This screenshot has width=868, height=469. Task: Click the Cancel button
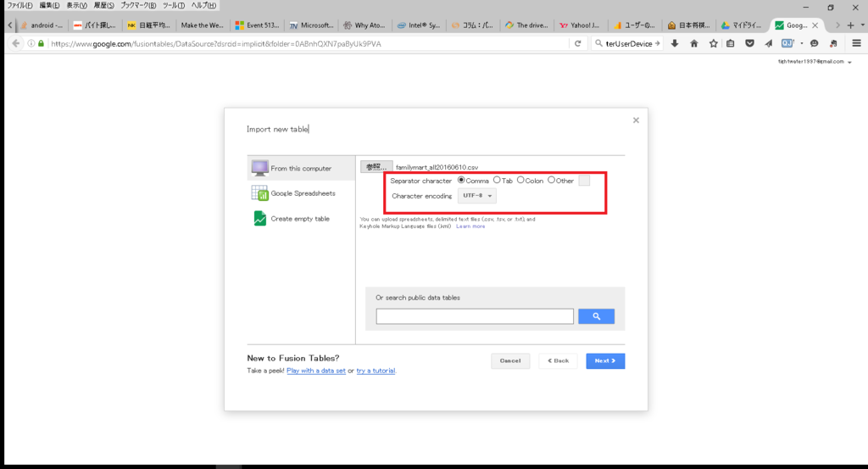(x=509, y=360)
